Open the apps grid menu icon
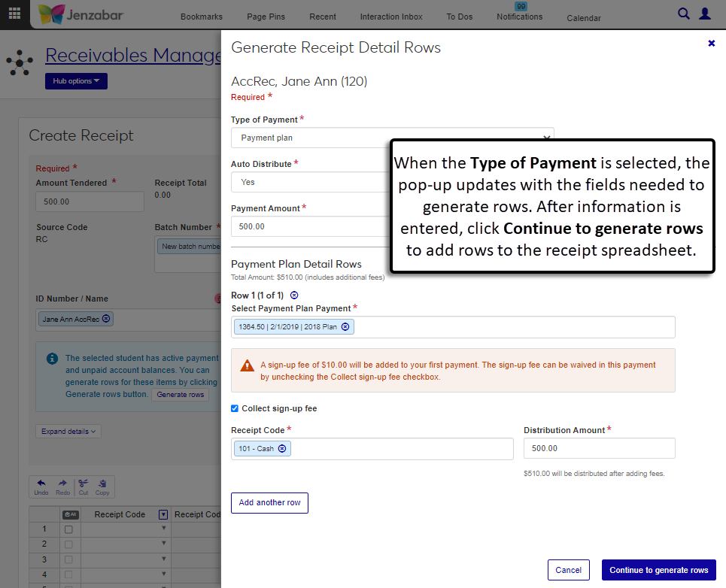726x588 pixels. click(x=14, y=14)
